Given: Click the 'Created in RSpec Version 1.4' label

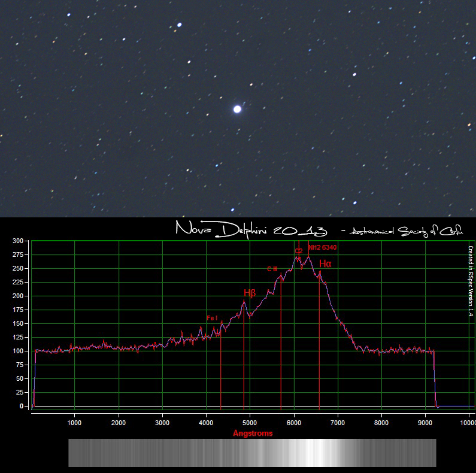Looking at the screenshot, I should point(471,281).
